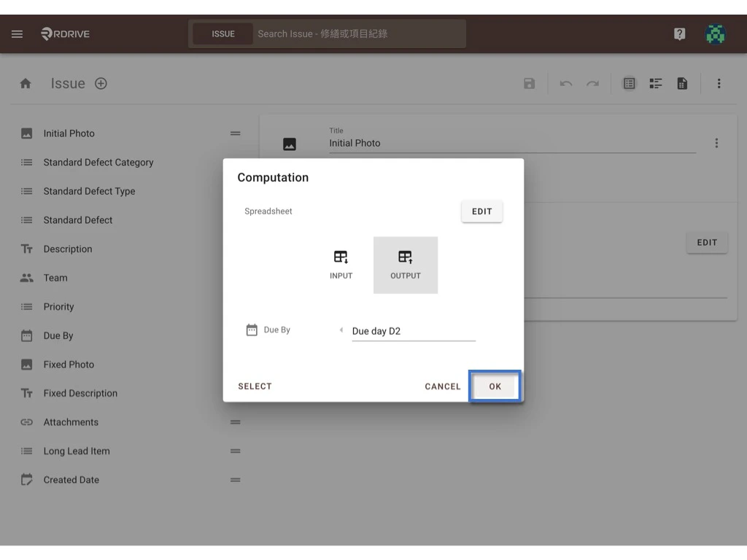Click the RDRIVE logo
Viewport: 747px width, 560px height.
(65, 34)
